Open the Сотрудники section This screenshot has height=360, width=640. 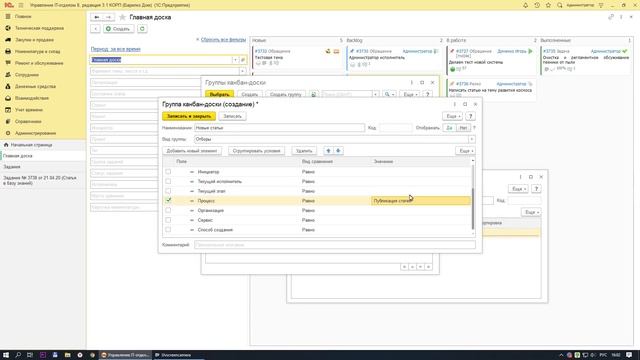tap(27, 75)
